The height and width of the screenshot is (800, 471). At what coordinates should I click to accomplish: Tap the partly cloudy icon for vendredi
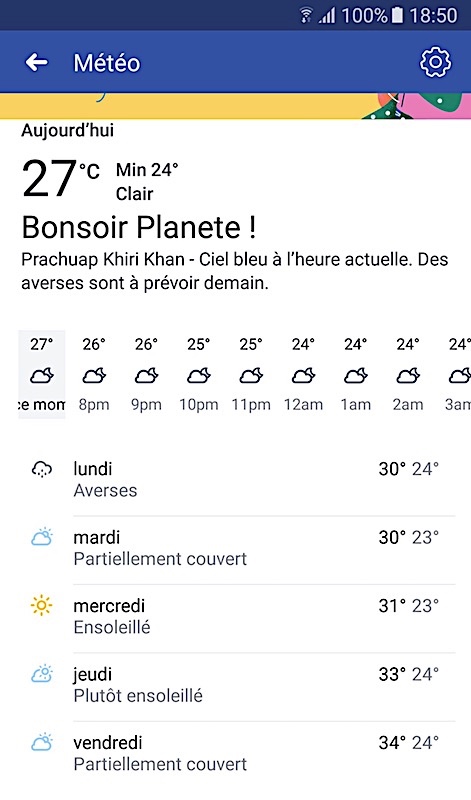coord(42,742)
